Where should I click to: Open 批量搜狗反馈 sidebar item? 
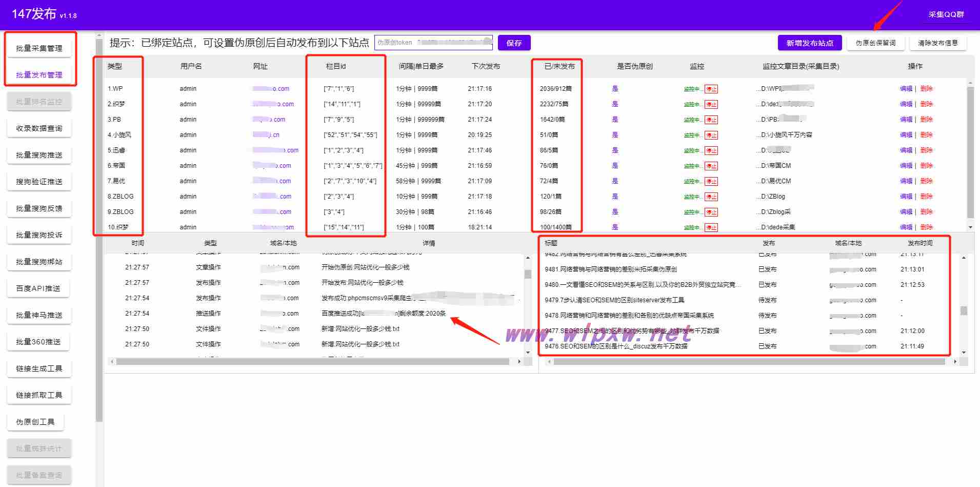pyautogui.click(x=39, y=208)
